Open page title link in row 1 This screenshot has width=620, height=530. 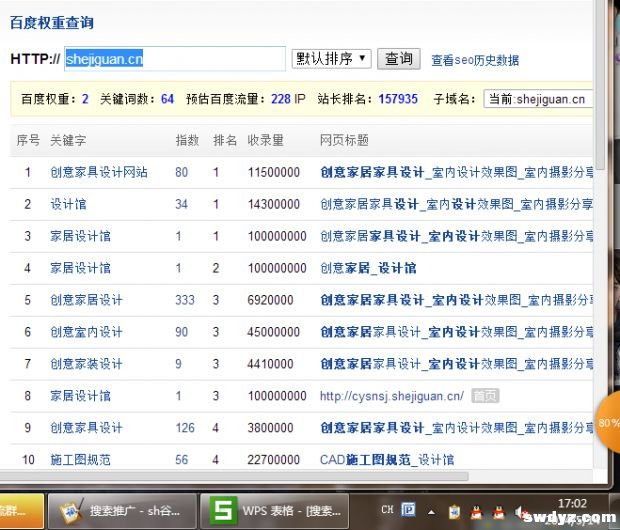pyautogui.click(x=456, y=172)
